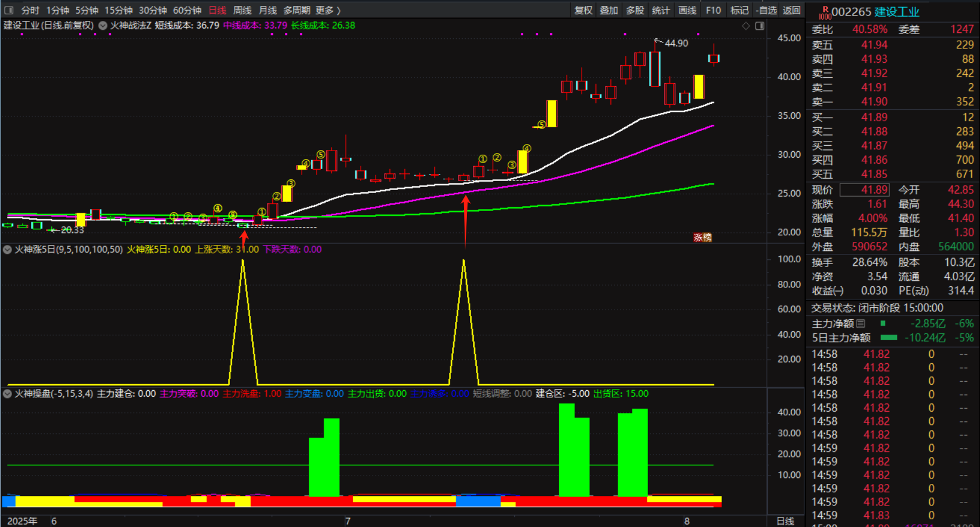This screenshot has width=980, height=527.
Task: Expand the 火神涨5日 indicator settings arrow
Action: coord(8,250)
